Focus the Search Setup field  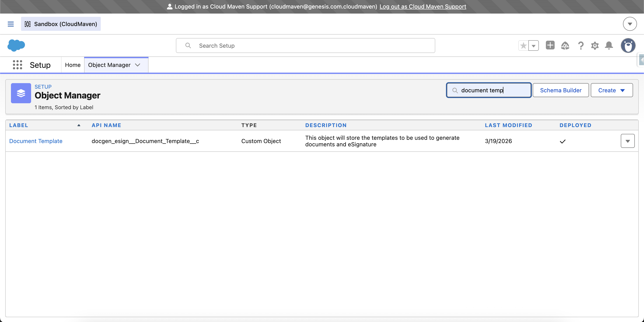point(305,45)
